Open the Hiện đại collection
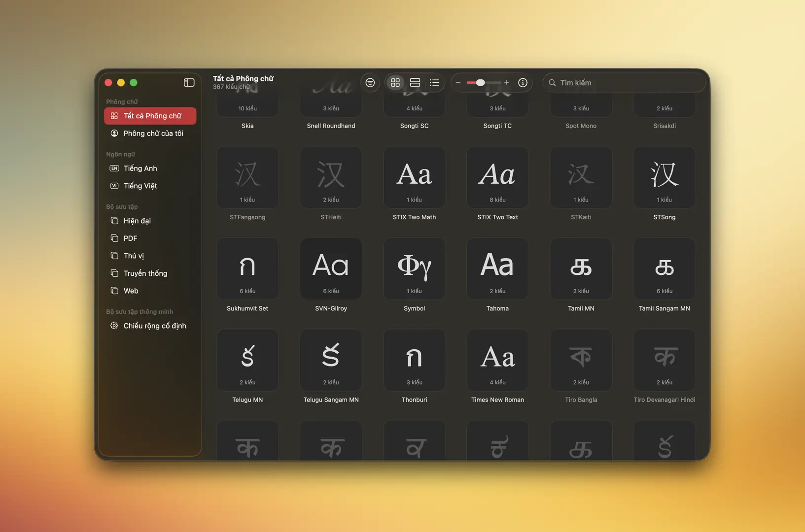Screen dimensions: 805x532 tap(150, 221)
